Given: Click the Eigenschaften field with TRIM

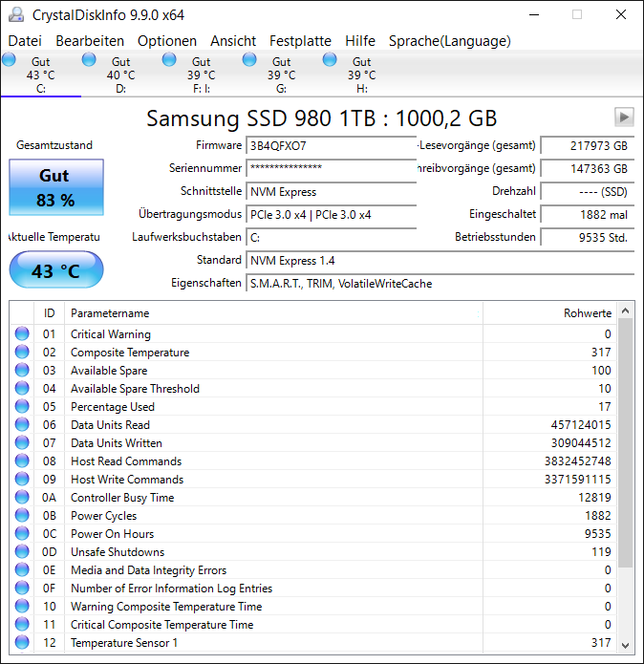Looking at the screenshot, I should coord(440,284).
